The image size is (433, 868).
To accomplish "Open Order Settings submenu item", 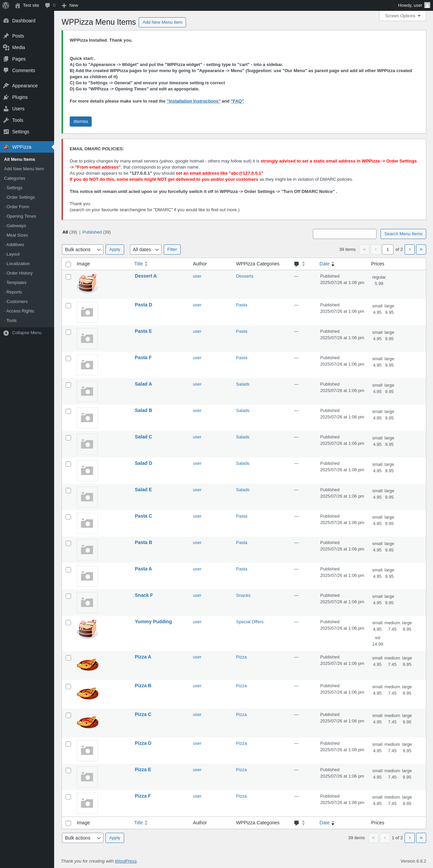I will tap(20, 197).
